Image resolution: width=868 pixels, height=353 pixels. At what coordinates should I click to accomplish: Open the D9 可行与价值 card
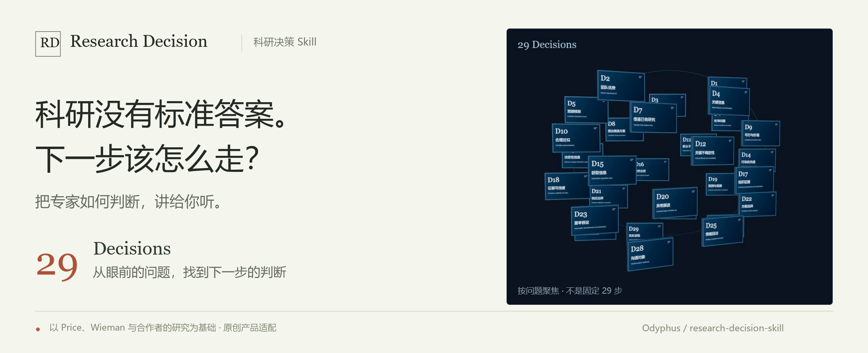click(760, 133)
